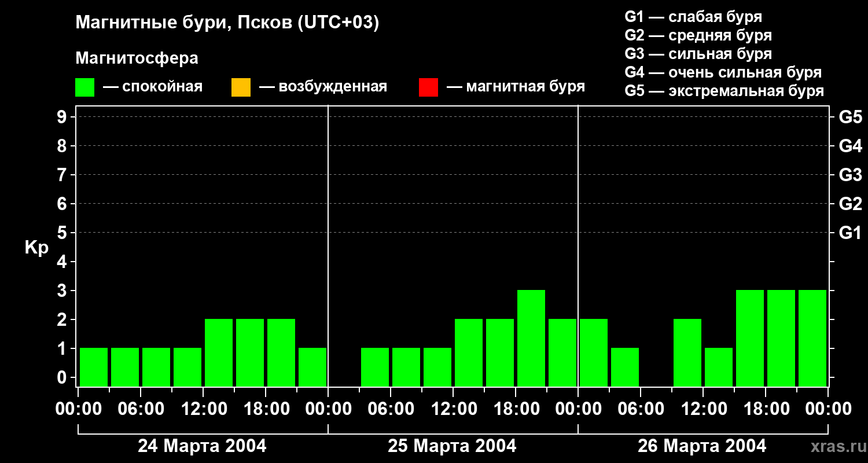The width and height of the screenshot is (868, 463).
Task: Click the 18:00 tick label under 26 Марта
Action: tap(766, 409)
